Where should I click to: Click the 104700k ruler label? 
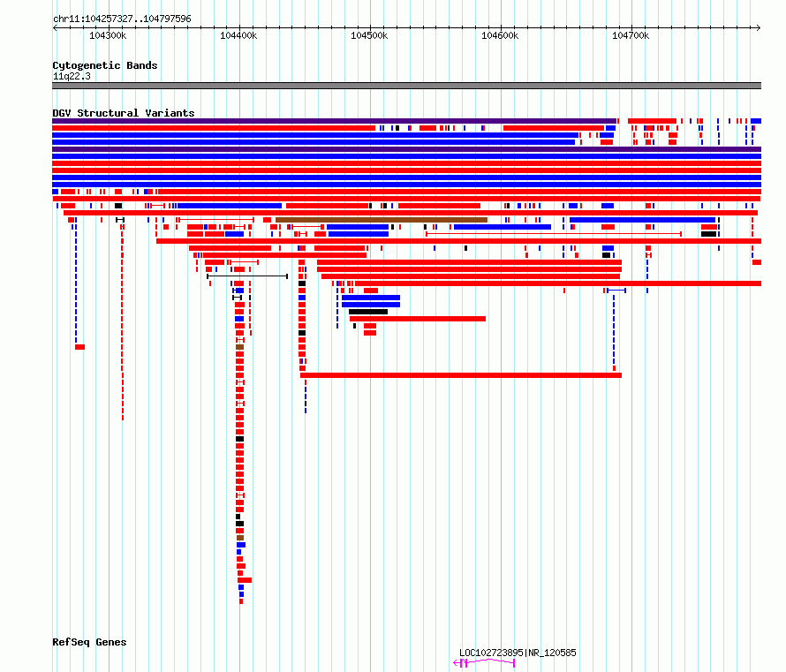click(631, 35)
